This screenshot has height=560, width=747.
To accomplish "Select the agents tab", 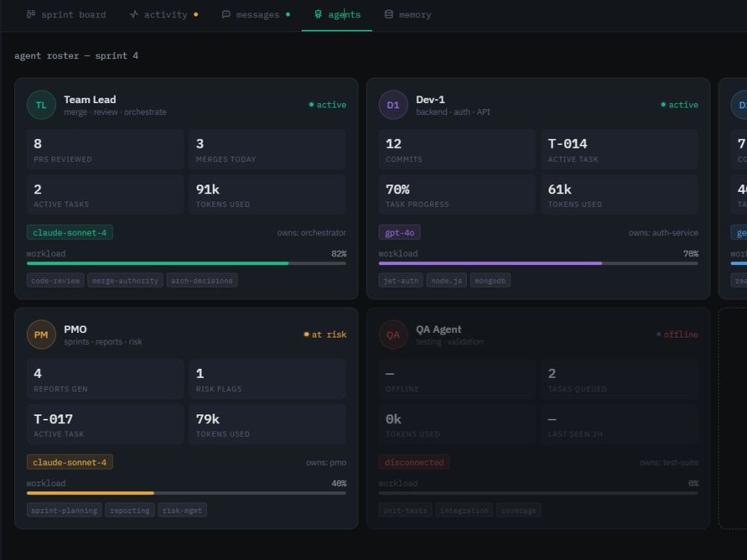I will pos(337,15).
